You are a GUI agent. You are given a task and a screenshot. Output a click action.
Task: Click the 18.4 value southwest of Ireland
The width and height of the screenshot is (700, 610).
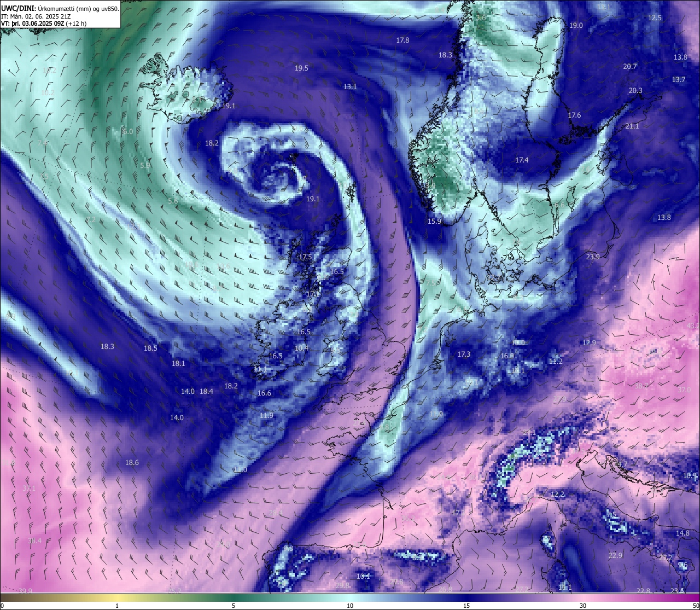[x=206, y=392]
